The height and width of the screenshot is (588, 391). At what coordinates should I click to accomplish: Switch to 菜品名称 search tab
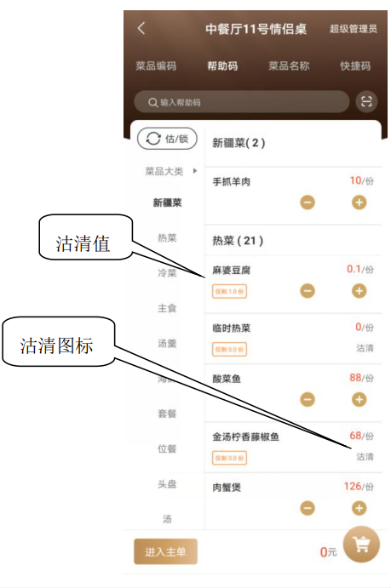289,66
